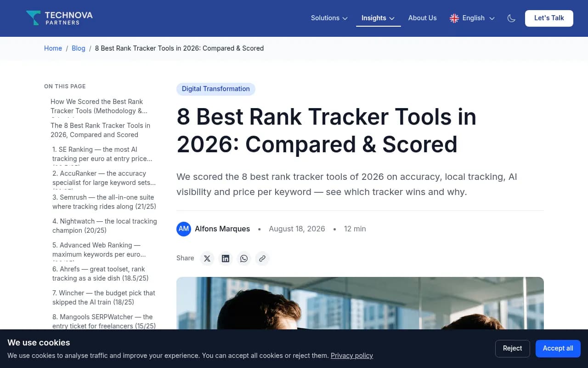Screen dimensions: 588x368
Task: Click the article title heading
Action: pyautogui.click(x=326, y=131)
